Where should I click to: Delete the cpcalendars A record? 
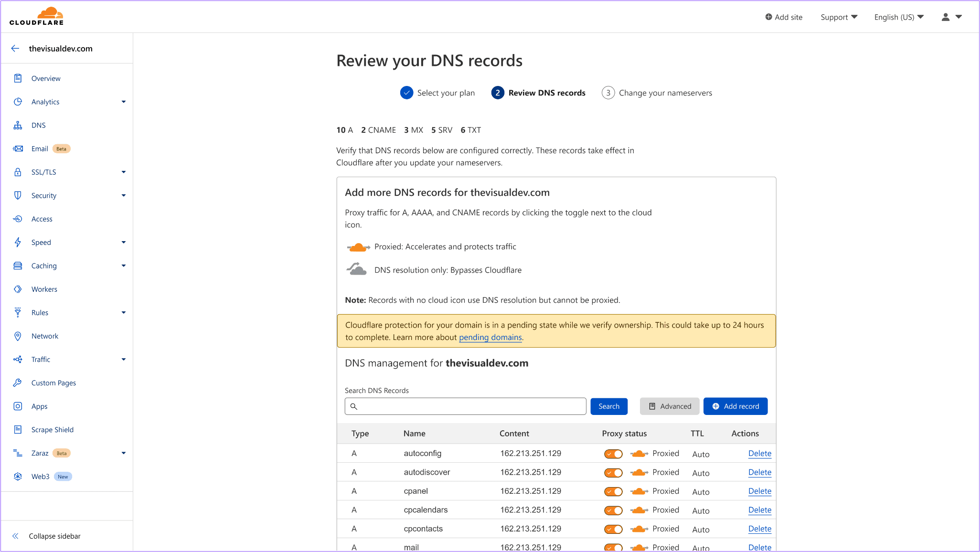760,510
